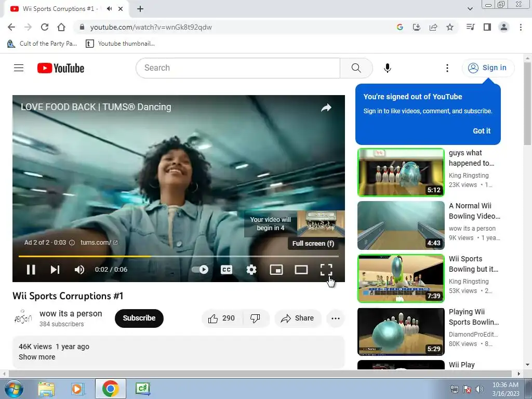Image resolution: width=532 pixels, height=399 pixels.
Task: Open 'Playing Wii Sports Bowlin...' title
Action: pyautogui.click(x=474, y=317)
